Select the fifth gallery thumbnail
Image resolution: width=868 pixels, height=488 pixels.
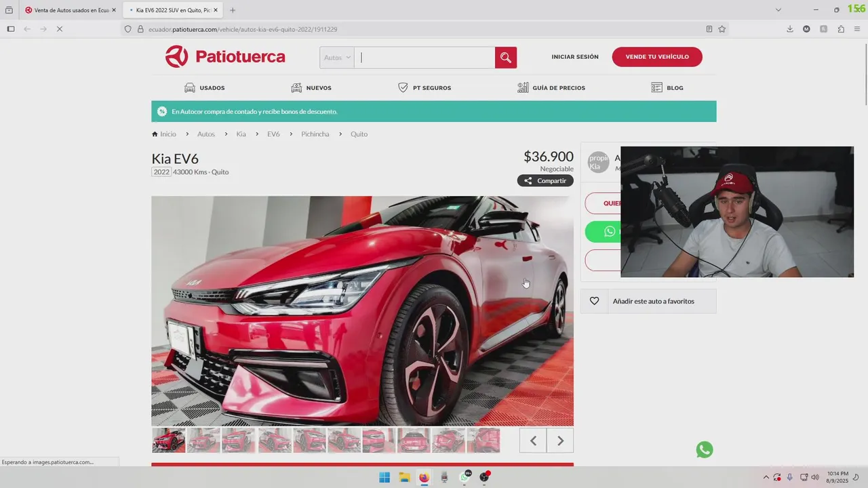point(309,441)
